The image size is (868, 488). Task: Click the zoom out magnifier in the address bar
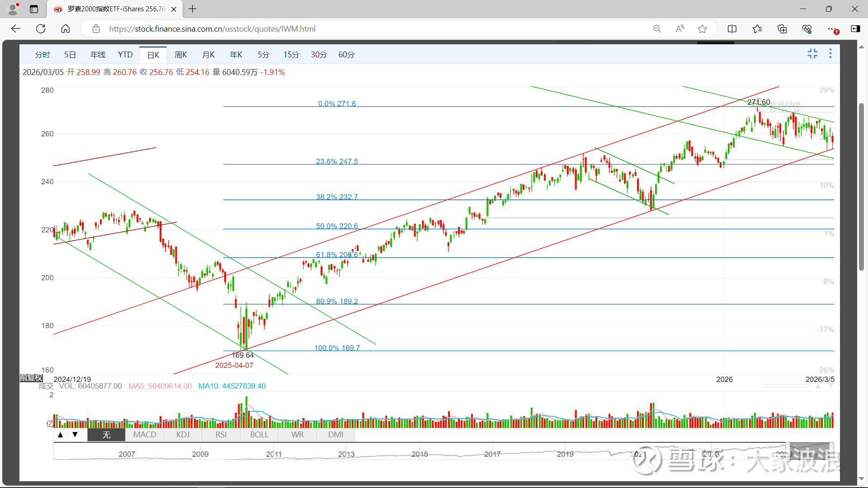tap(657, 29)
